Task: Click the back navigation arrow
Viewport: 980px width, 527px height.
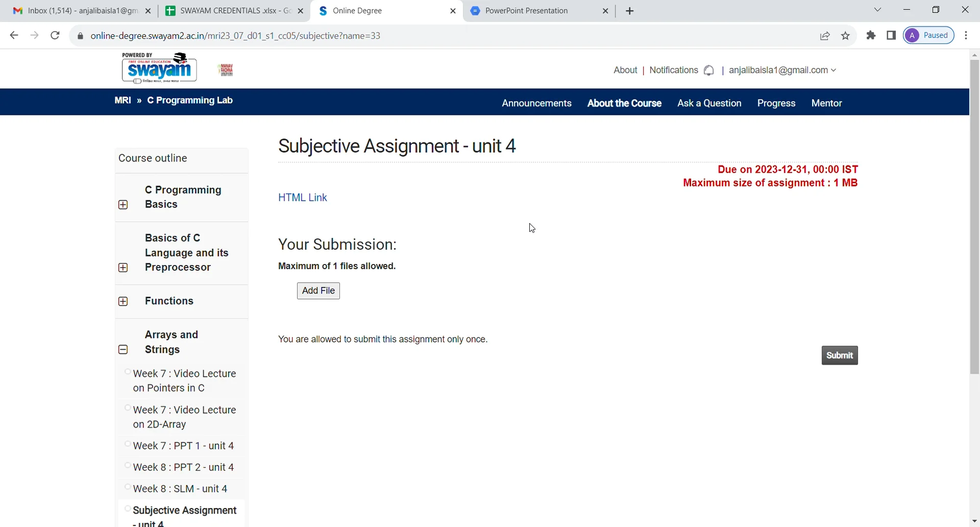Action: pos(14,35)
